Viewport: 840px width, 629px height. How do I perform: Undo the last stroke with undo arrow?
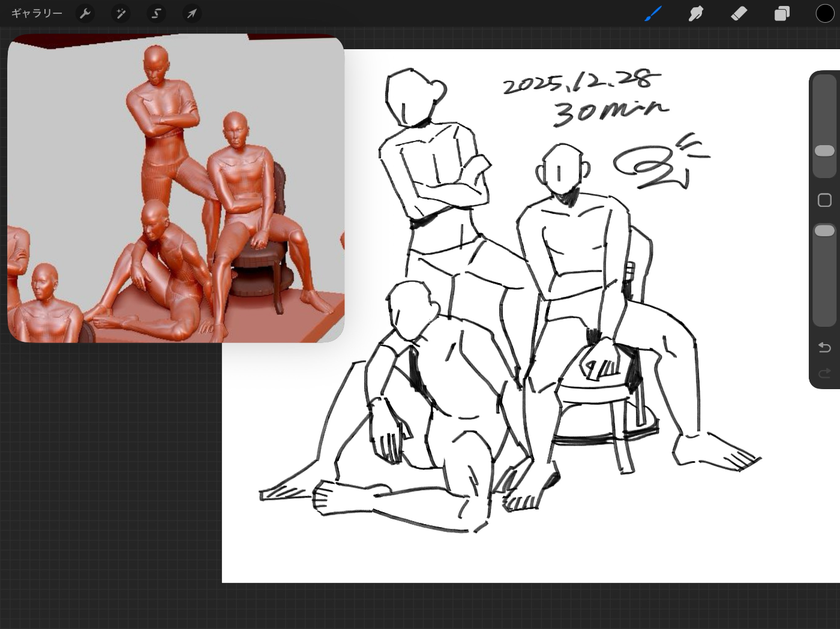coord(824,348)
